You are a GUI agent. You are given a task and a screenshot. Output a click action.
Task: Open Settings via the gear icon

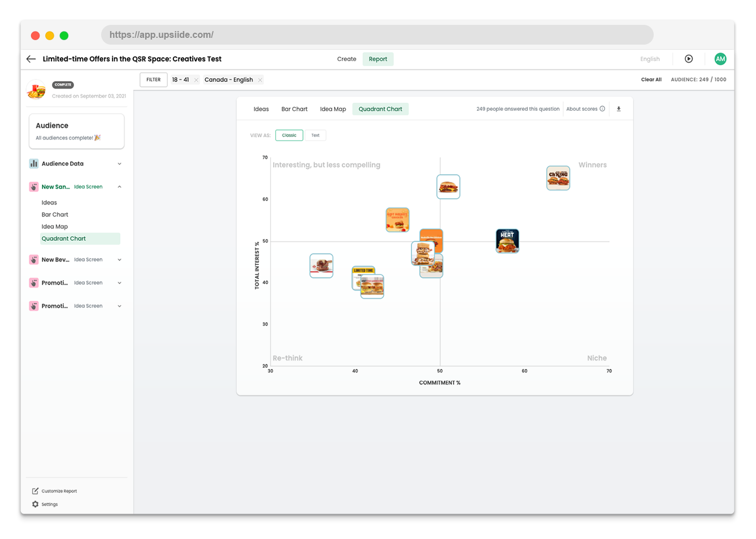coord(35,504)
